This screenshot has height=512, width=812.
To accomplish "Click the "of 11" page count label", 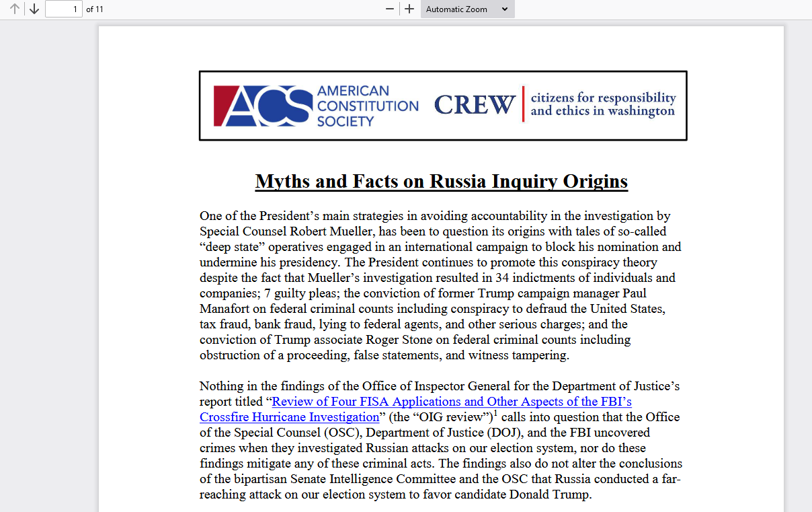I will [95, 9].
